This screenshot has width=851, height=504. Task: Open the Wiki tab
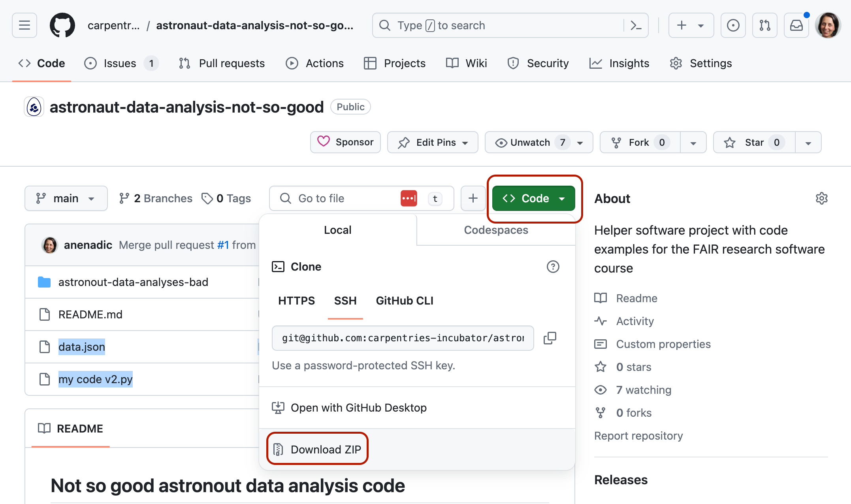click(x=467, y=63)
